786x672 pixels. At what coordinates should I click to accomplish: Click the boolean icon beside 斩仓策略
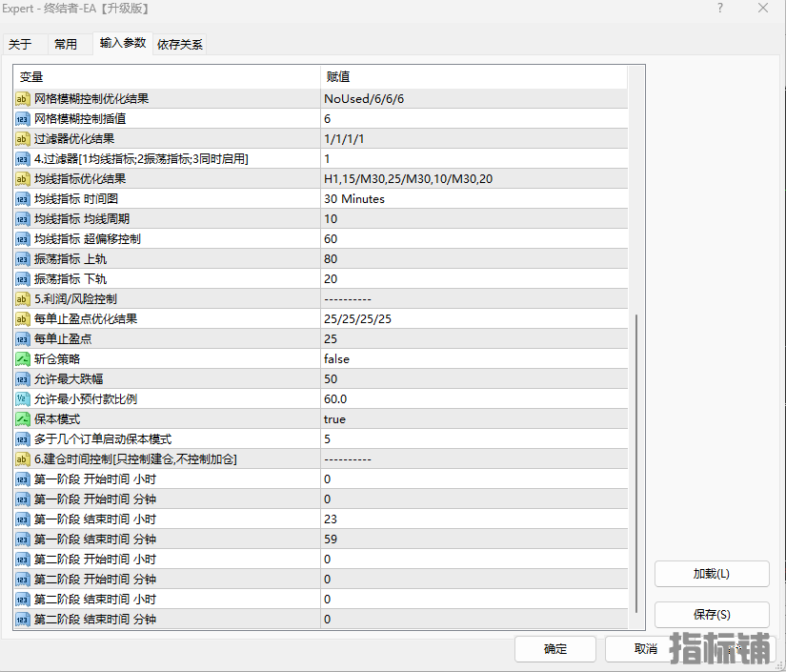click(x=23, y=359)
